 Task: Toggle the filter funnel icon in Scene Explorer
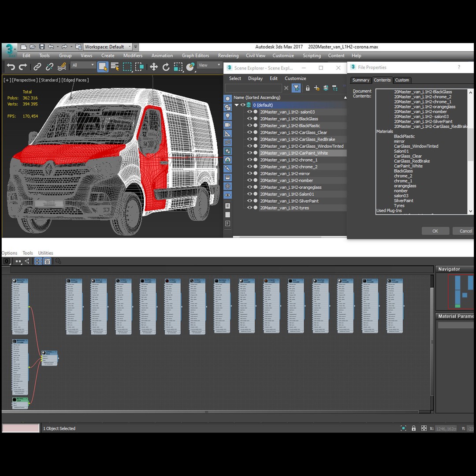(x=297, y=88)
